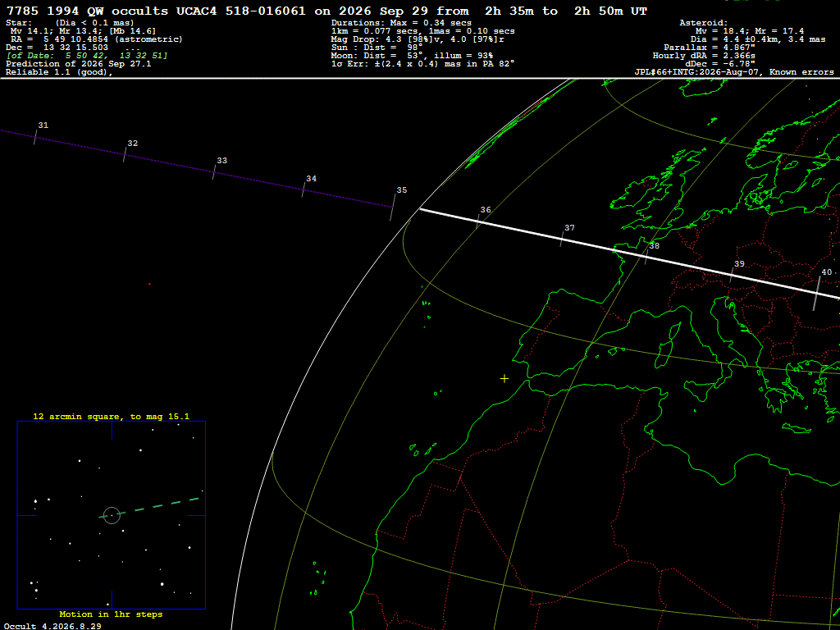Click the minute 31 tick marker

35,137
